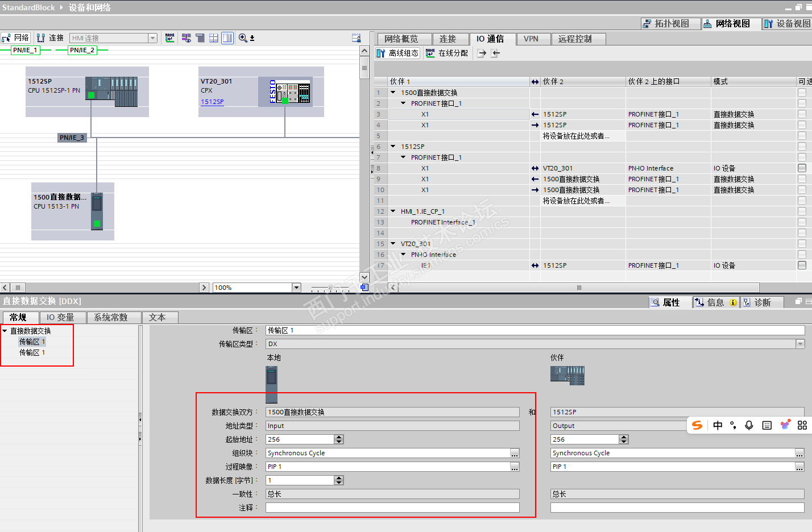
Task: Click the 网络 (network) toolbar button
Action: click(16, 38)
